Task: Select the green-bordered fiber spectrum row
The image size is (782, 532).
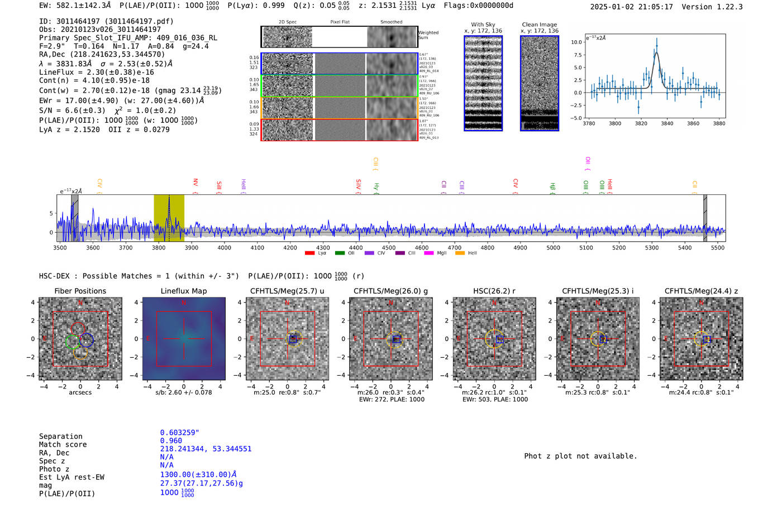Action: pyautogui.click(x=339, y=86)
